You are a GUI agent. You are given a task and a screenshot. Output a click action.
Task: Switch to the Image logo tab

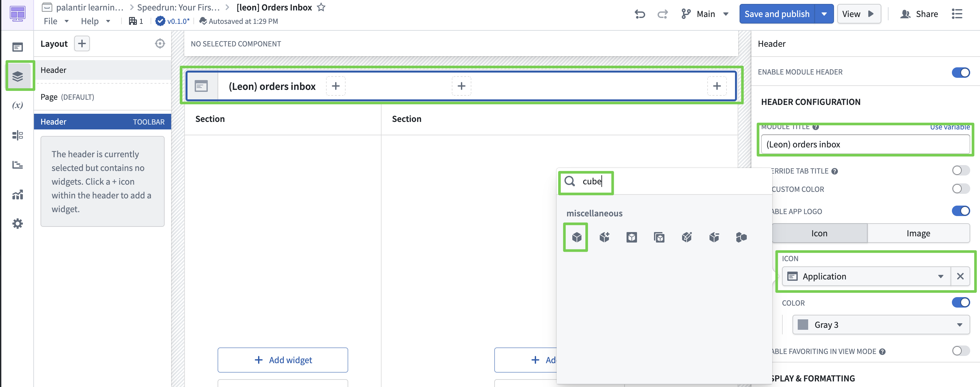pos(918,233)
